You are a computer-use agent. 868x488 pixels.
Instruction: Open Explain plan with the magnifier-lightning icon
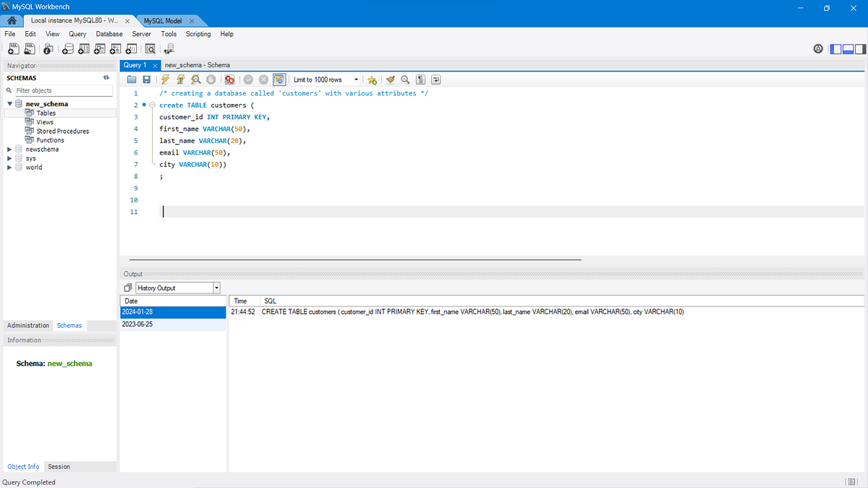coord(195,80)
